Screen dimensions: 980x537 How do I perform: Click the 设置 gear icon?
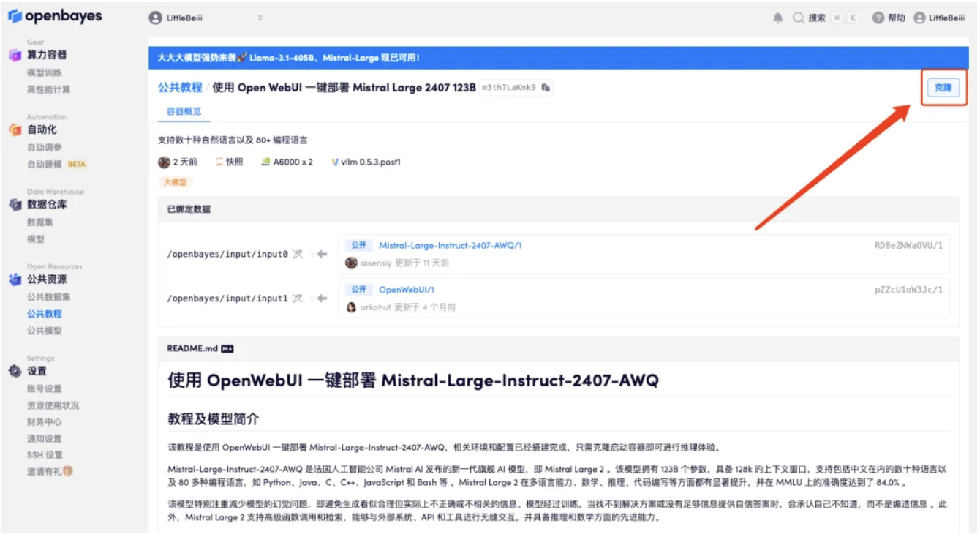(x=15, y=372)
